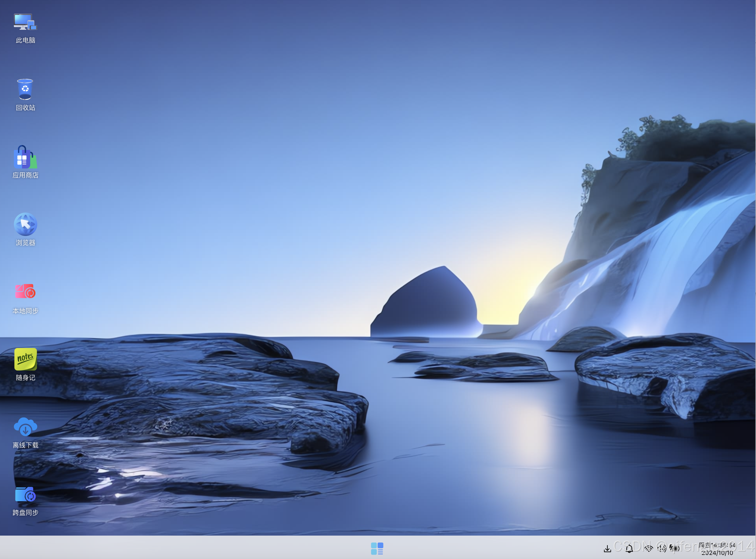Click the 离线下载 offline download cloud icon

coord(25,427)
